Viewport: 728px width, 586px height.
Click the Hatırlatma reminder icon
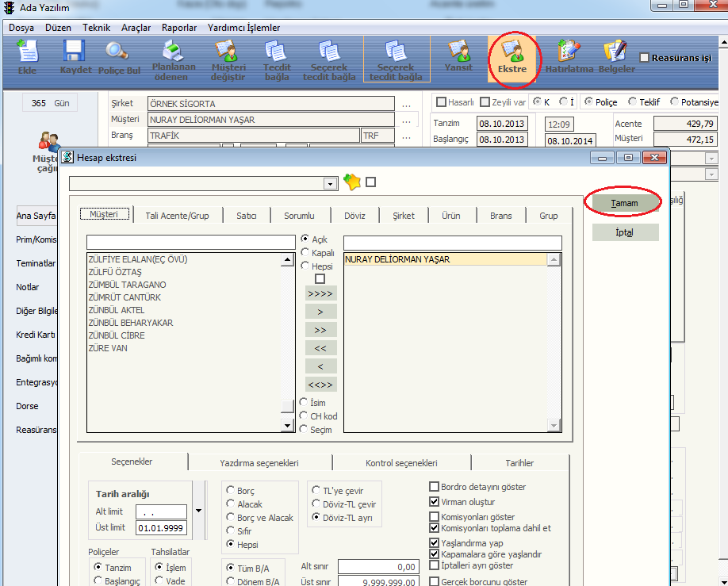569,56
